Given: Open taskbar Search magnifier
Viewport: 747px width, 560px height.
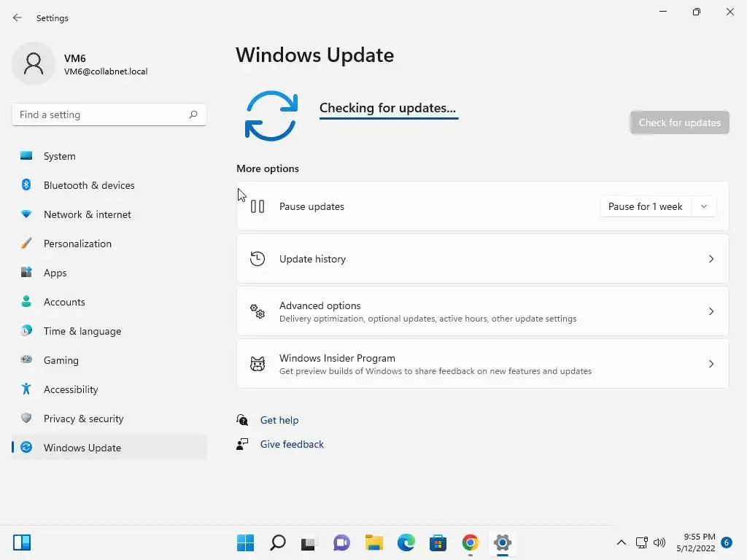Looking at the screenshot, I should coord(278,542).
